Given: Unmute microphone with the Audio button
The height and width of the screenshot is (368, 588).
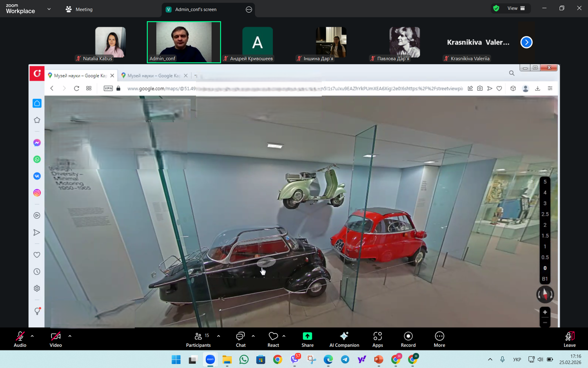Looking at the screenshot, I should point(20,339).
